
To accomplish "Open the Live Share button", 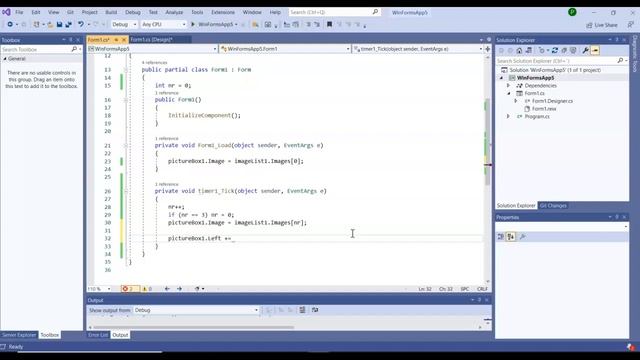I will [602, 25].
